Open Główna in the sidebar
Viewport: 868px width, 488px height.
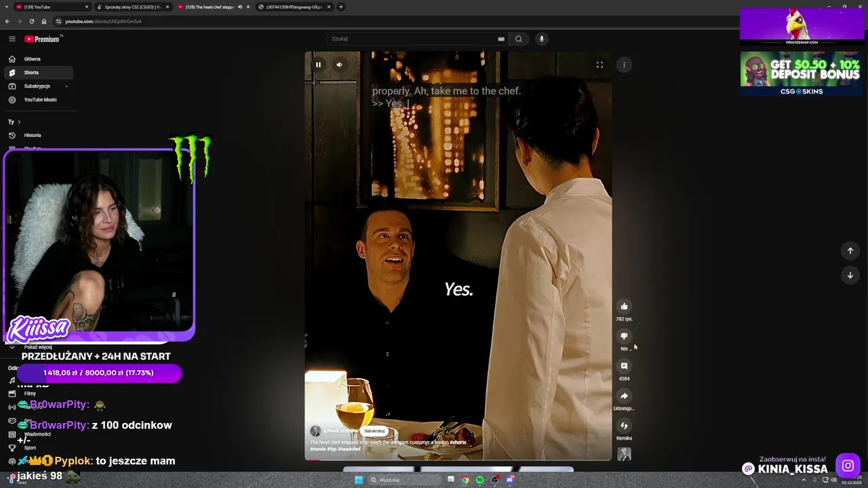click(37, 59)
